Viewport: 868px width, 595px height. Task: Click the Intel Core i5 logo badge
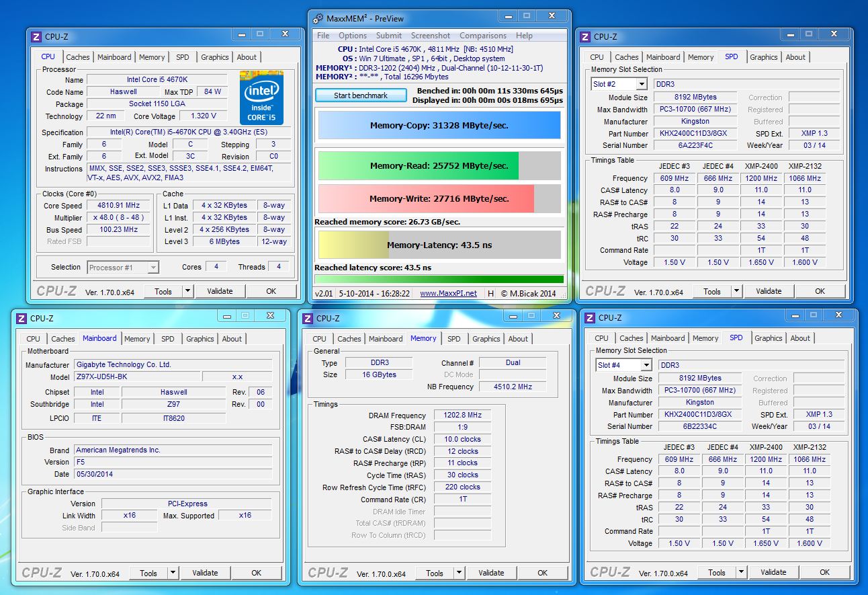261,97
